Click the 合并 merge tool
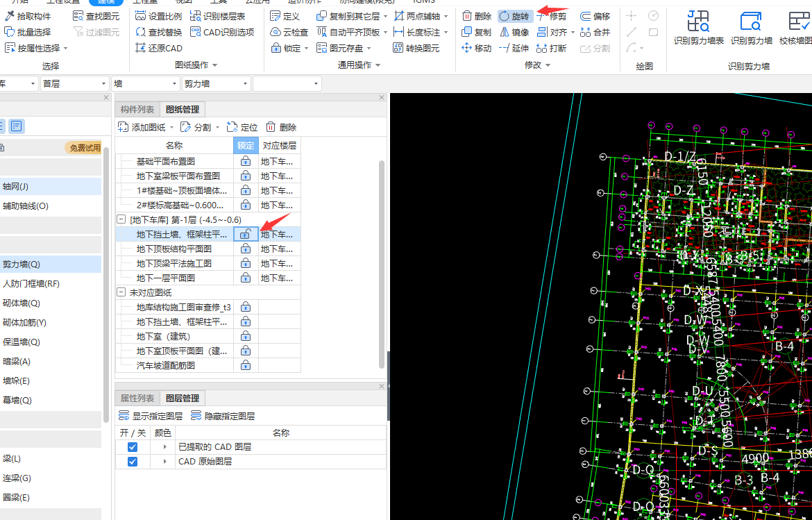The image size is (812, 520). point(595,32)
